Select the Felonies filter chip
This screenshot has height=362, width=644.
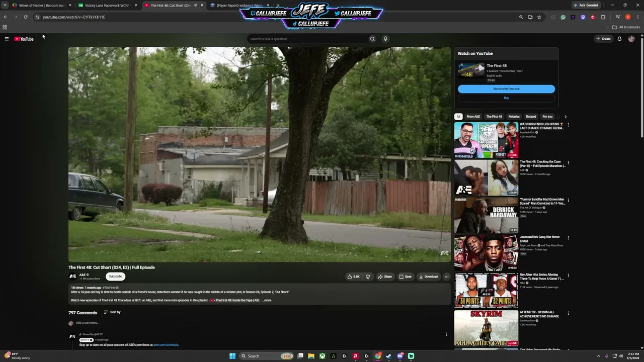point(514,117)
